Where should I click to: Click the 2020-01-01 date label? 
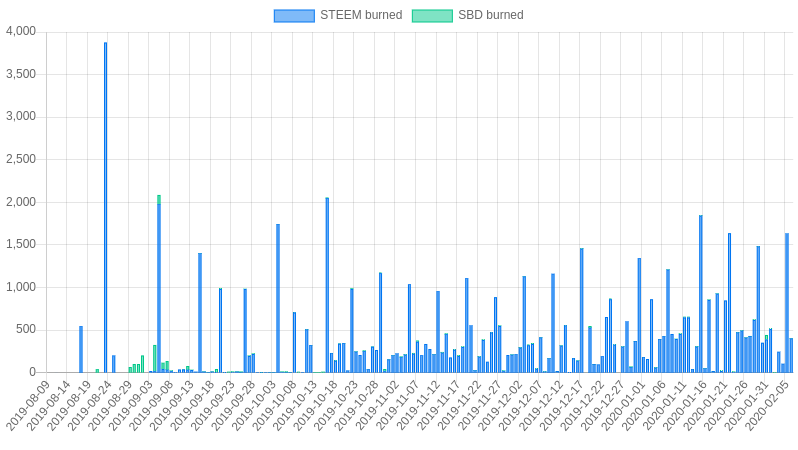623,405
